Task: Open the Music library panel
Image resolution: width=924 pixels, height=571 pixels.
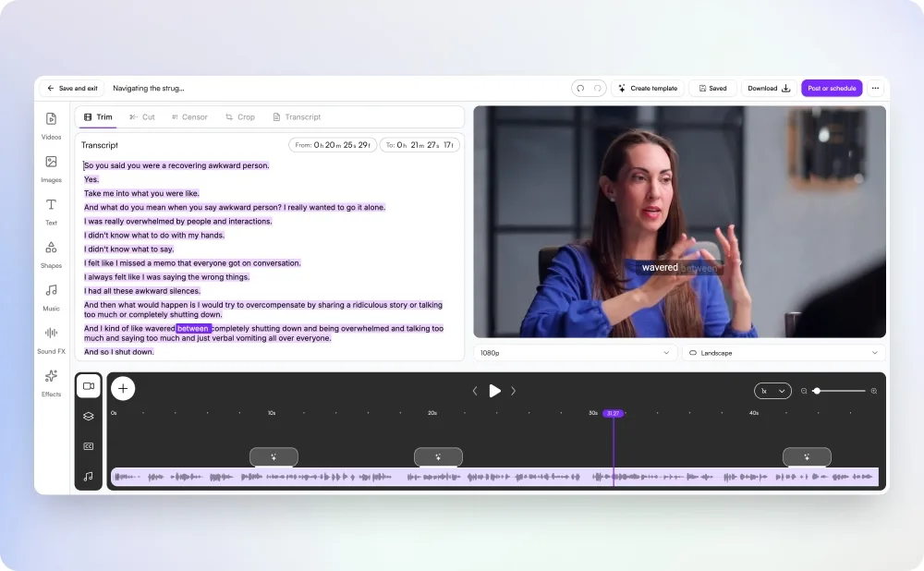Action: 51,297
